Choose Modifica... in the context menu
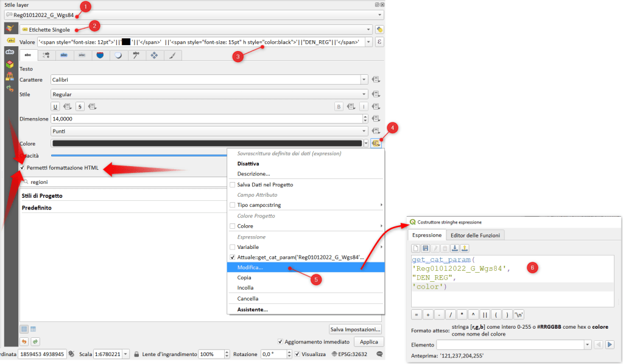 pyautogui.click(x=250, y=267)
